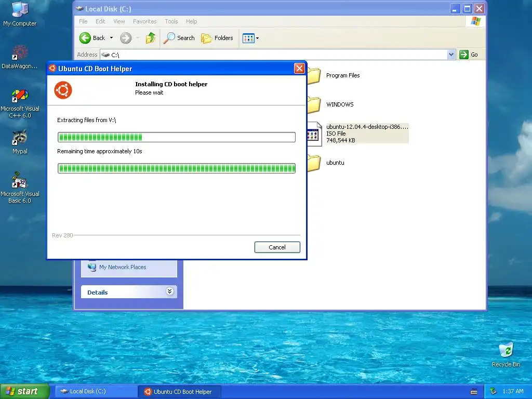Open the Help menu
Viewport: 532px width, 399px height.
[191, 21]
